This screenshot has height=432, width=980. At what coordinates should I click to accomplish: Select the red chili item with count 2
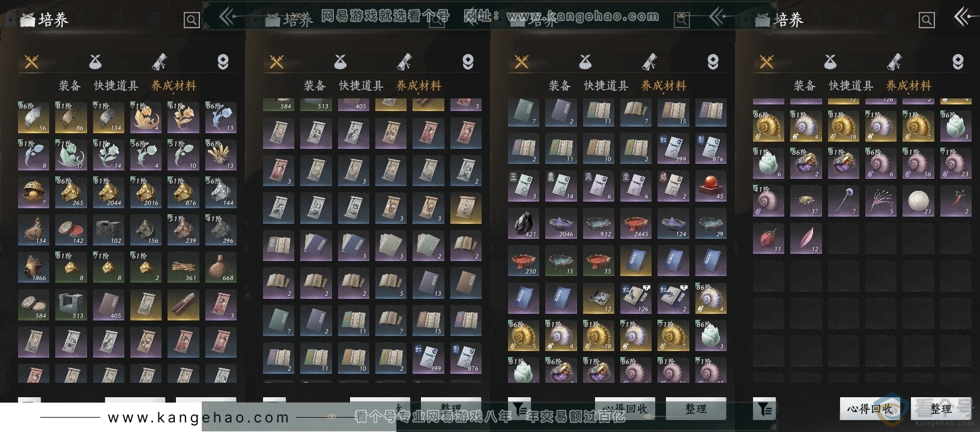(x=955, y=201)
